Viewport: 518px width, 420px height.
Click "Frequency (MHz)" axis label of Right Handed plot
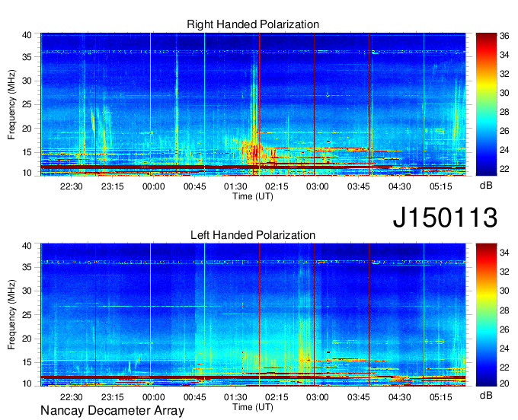(11, 104)
